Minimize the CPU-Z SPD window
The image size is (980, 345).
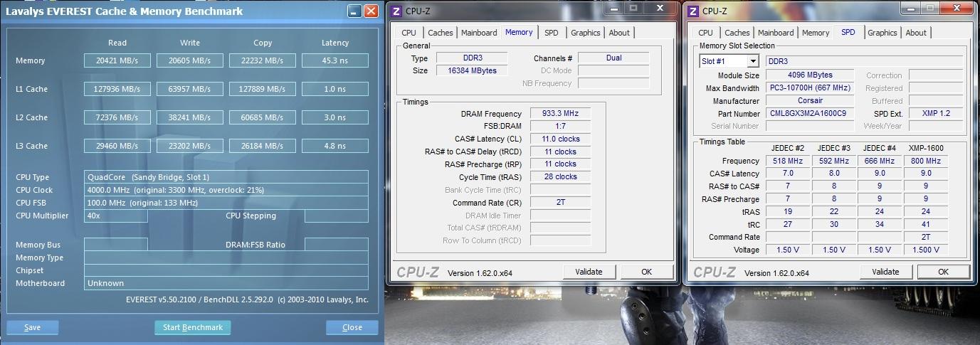[911, 9]
